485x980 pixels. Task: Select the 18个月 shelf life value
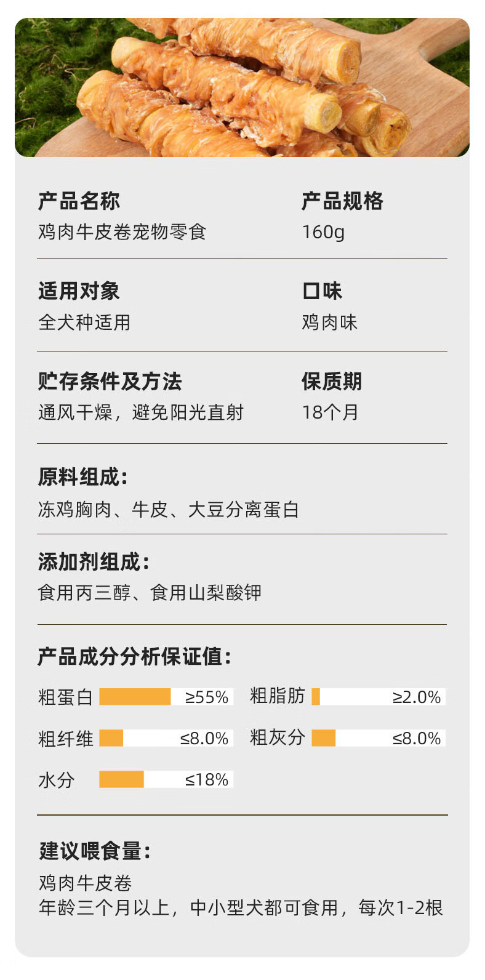330,412
